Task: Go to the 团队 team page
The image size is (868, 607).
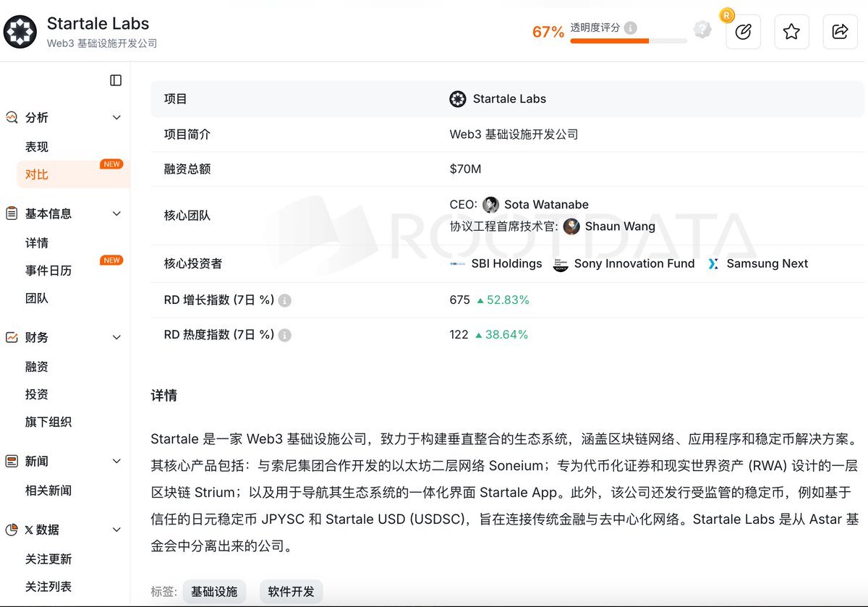Action: [37, 298]
